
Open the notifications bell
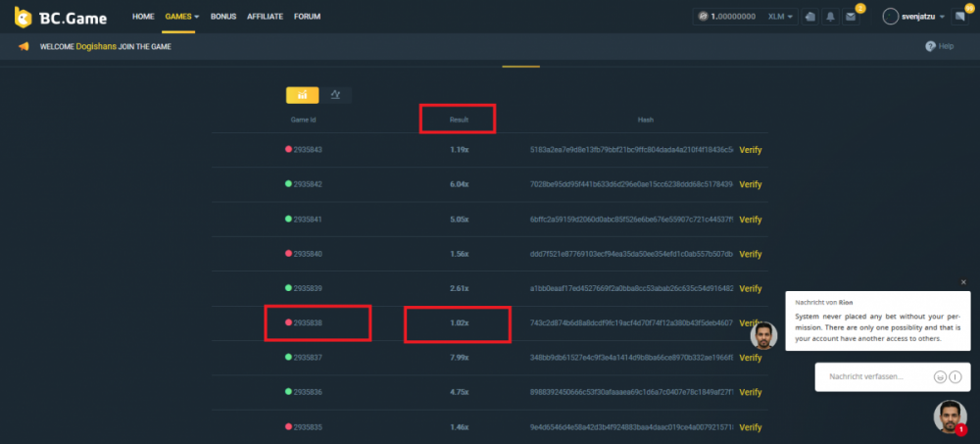[830, 17]
